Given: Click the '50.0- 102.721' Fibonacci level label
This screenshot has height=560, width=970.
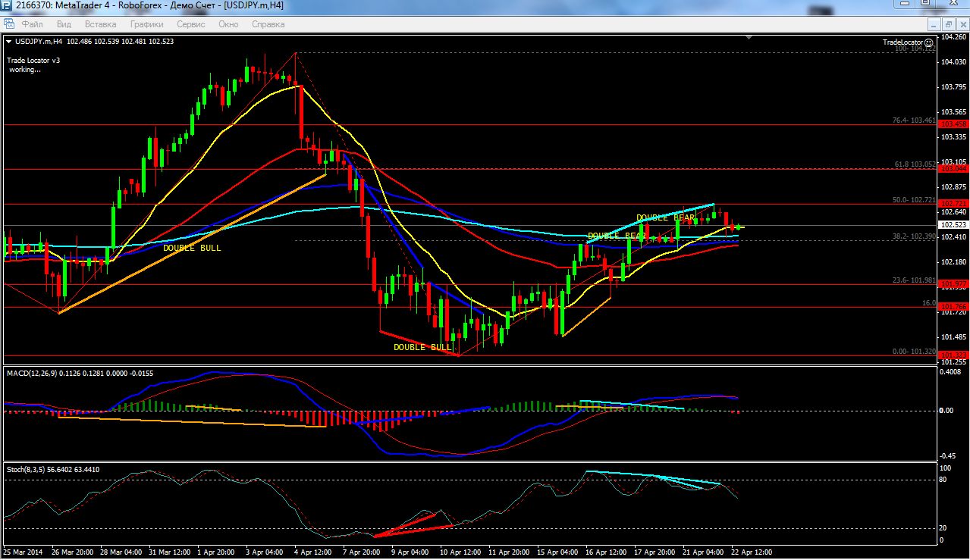Looking at the screenshot, I should coord(914,199).
